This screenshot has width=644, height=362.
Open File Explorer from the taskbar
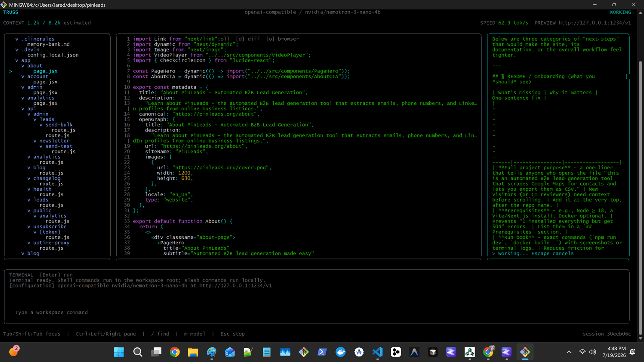point(193,352)
